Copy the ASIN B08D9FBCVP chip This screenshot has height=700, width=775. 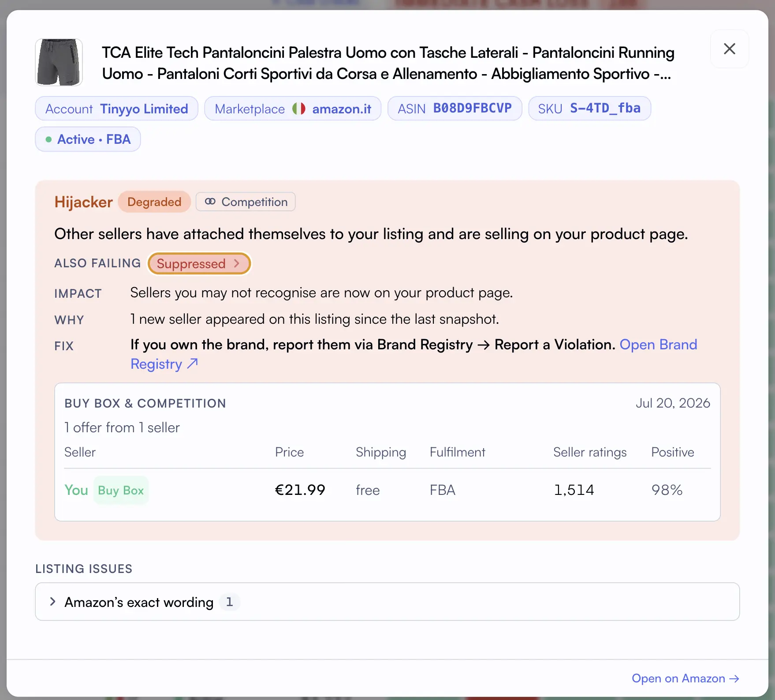455,109
